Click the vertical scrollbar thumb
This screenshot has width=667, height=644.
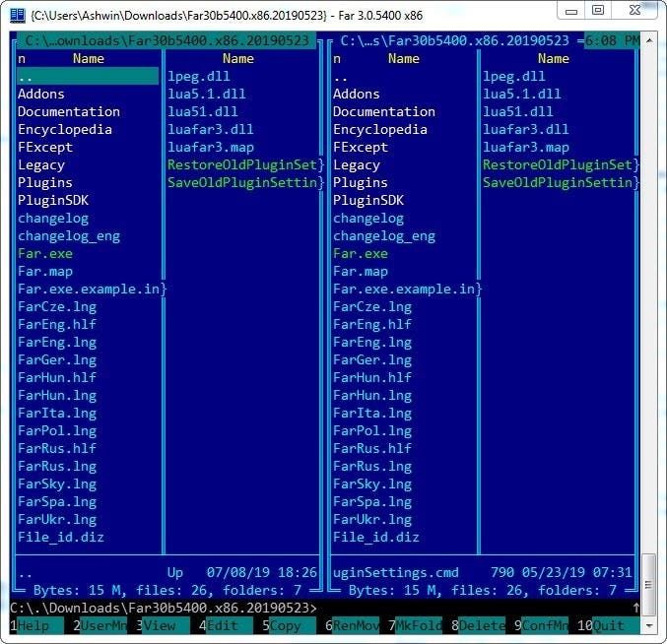coord(648,585)
